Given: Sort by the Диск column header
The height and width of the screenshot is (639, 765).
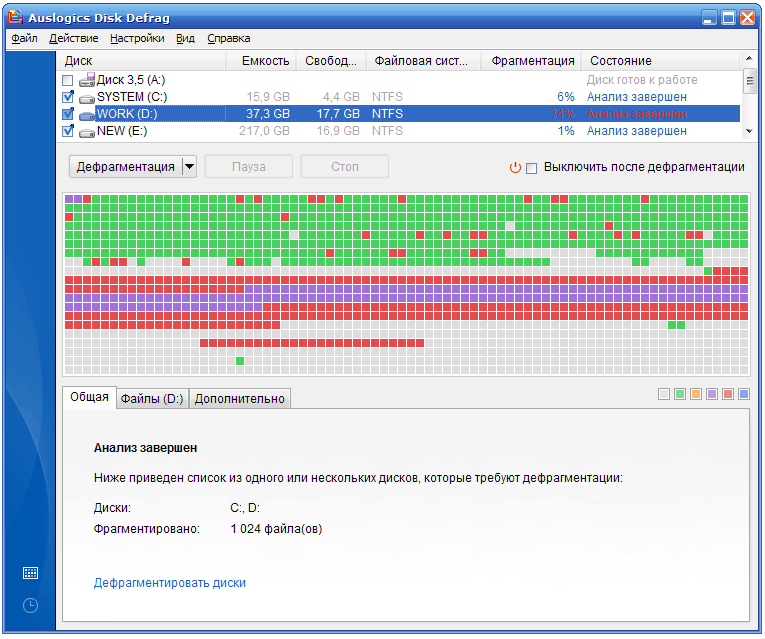Looking at the screenshot, I should [x=141, y=61].
